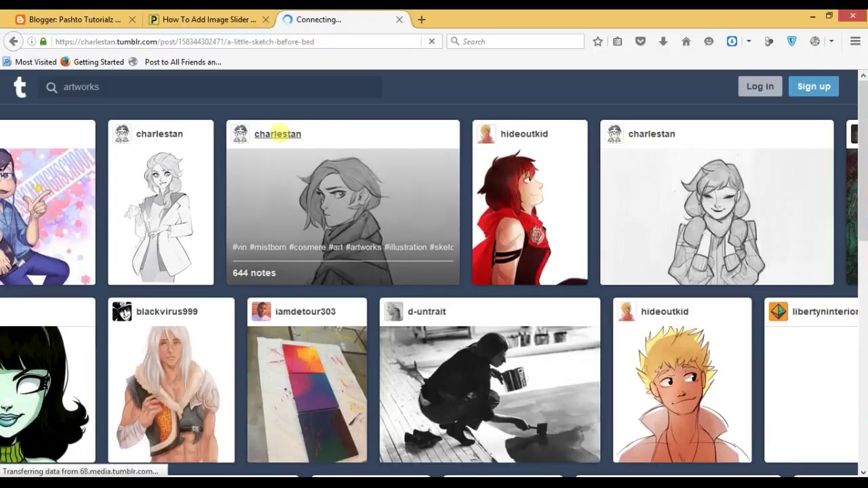Screen dimensions: 868x488
Task: Save page to Pocket icon
Action: (x=640, y=41)
